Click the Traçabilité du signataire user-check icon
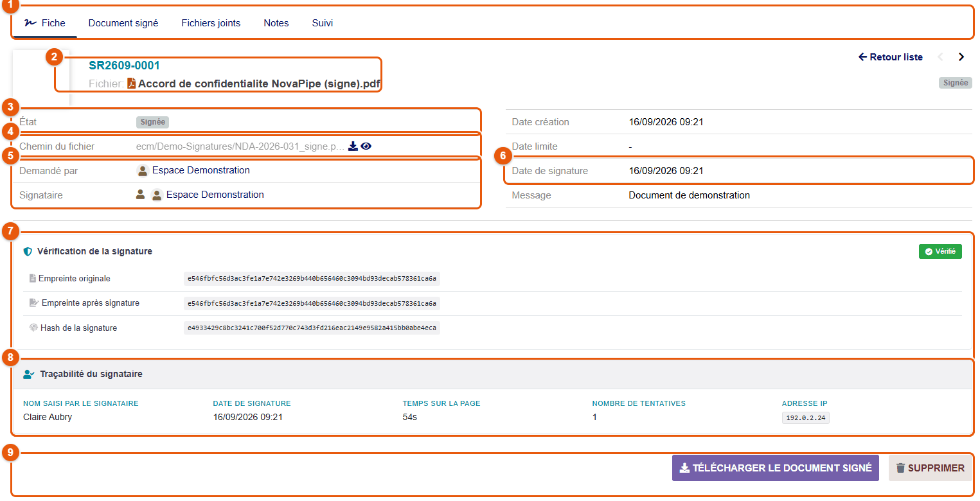The width and height of the screenshot is (980, 501). (x=29, y=374)
